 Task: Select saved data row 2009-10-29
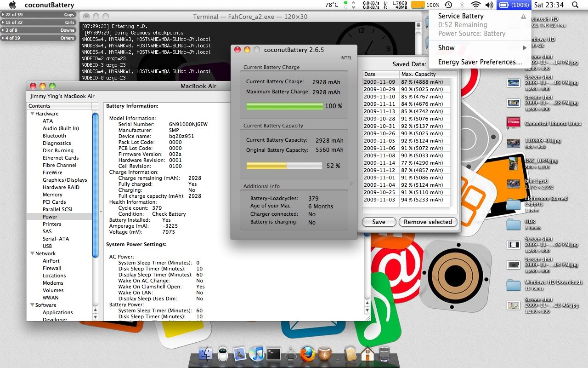coord(406,89)
